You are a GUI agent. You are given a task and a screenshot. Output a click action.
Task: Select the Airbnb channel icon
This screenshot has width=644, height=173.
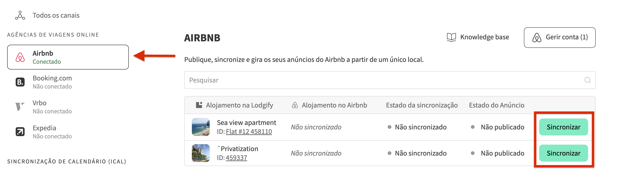pos(20,57)
